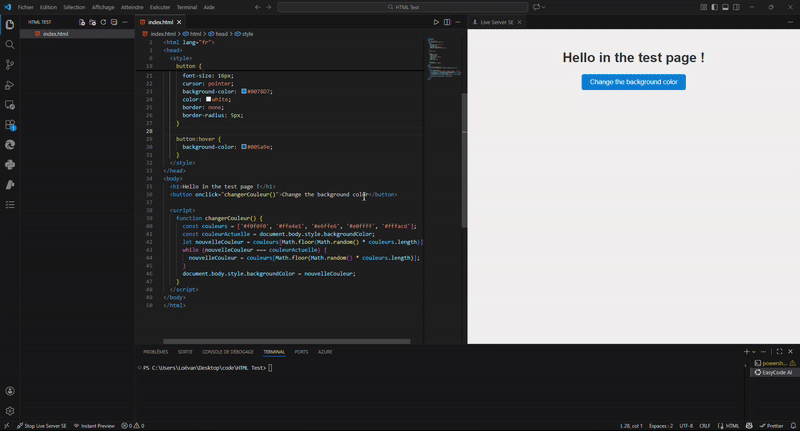
Task: Open the Aide menu
Action: coord(209,7)
